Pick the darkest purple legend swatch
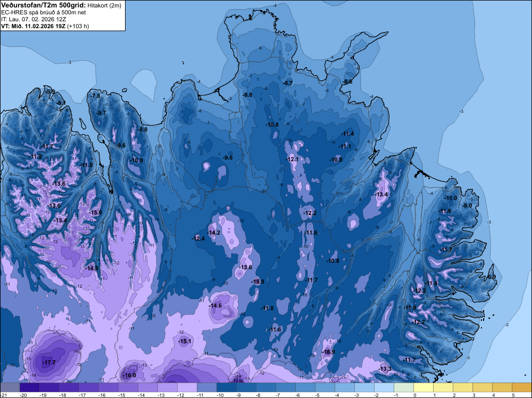 coord(30,387)
